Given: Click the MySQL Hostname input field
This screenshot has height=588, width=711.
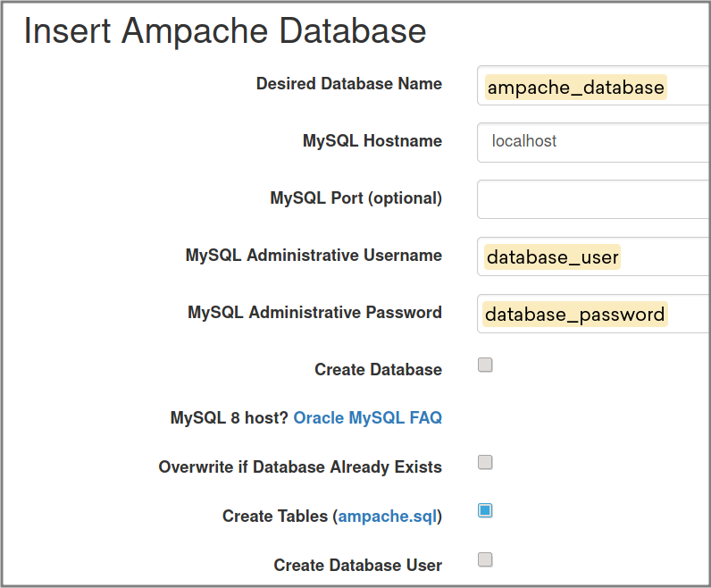Looking at the screenshot, I should point(593,142).
